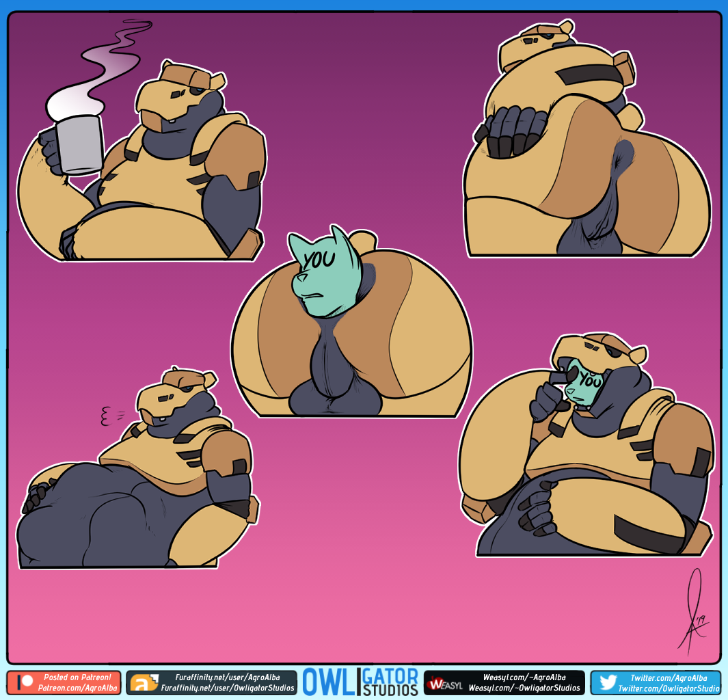Open the Patreon.com/AgroAlba link
This screenshot has height=700, width=728.
click(x=77, y=688)
